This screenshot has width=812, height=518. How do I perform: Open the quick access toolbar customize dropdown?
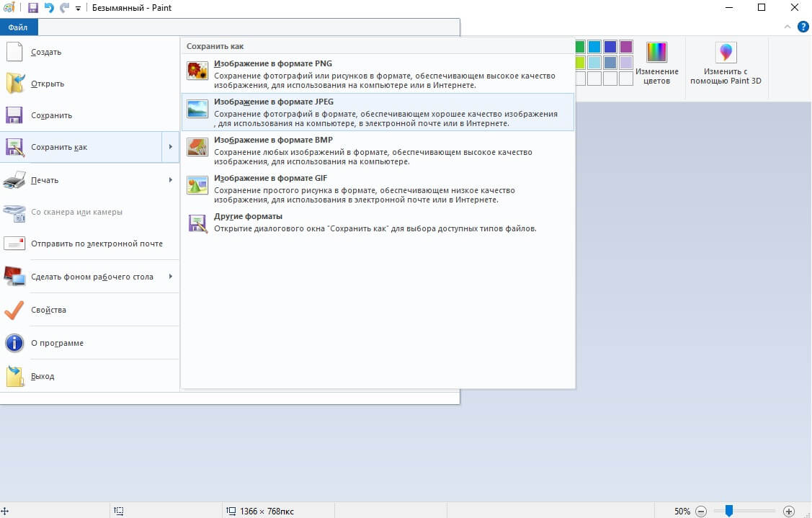tap(78, 9)
